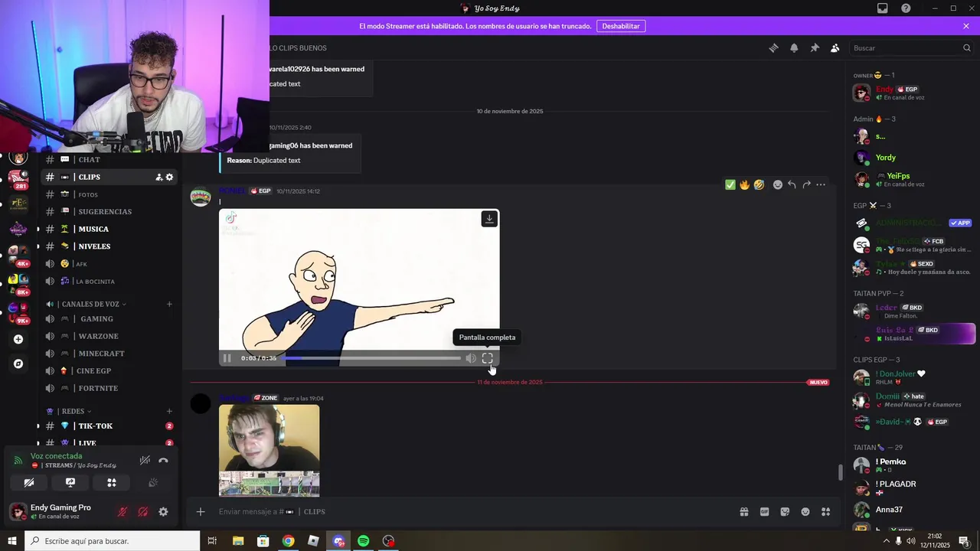The height and width of the screenshot is (551, 980).
Task: Open apps launcher in message bar
Action: pos(826,511)
